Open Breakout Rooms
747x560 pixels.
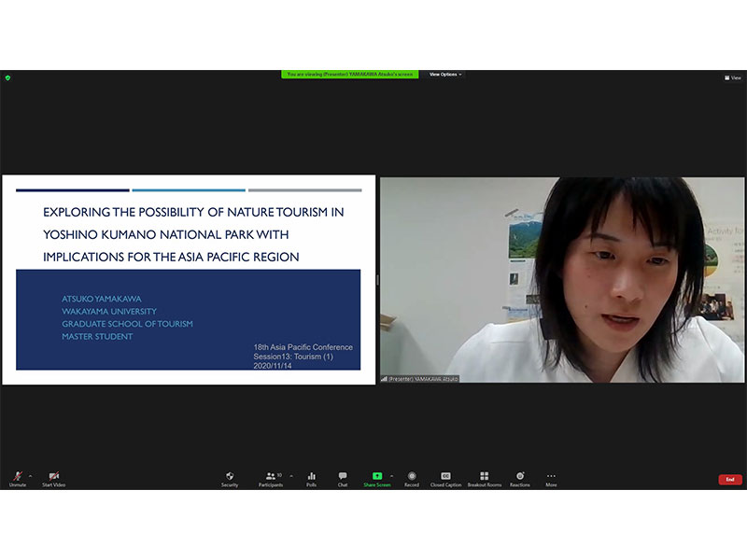(484, 478)
